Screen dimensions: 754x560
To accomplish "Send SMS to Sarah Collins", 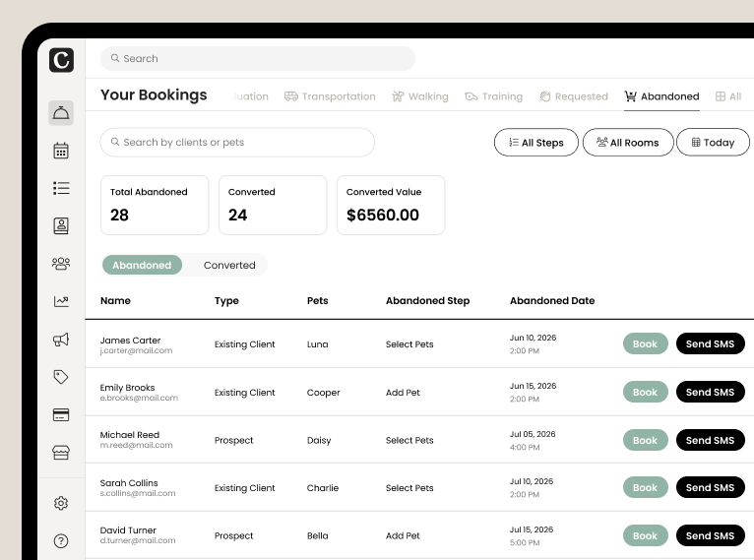I will tap(711, 487).
